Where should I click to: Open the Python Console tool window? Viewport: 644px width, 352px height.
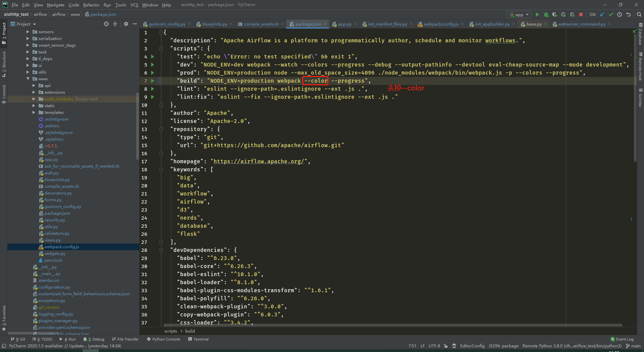pyautogui.click(x=163, y=339)
